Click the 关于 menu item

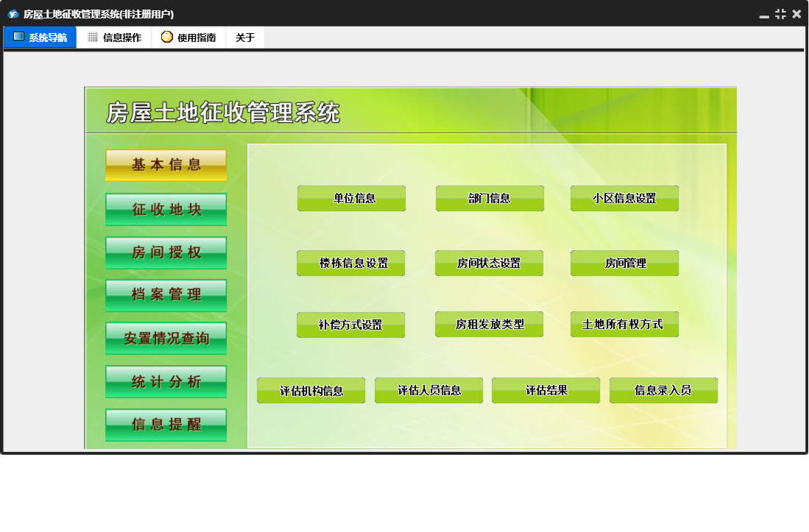[245, 38]
